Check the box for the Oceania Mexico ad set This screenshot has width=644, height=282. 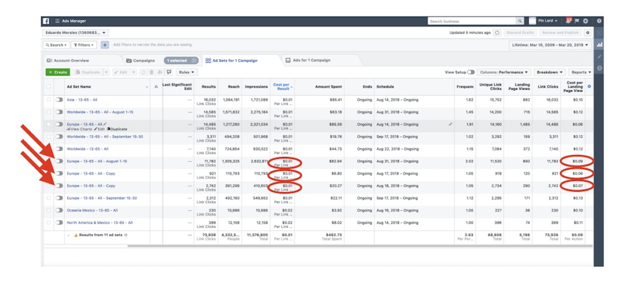click(49, 211)
